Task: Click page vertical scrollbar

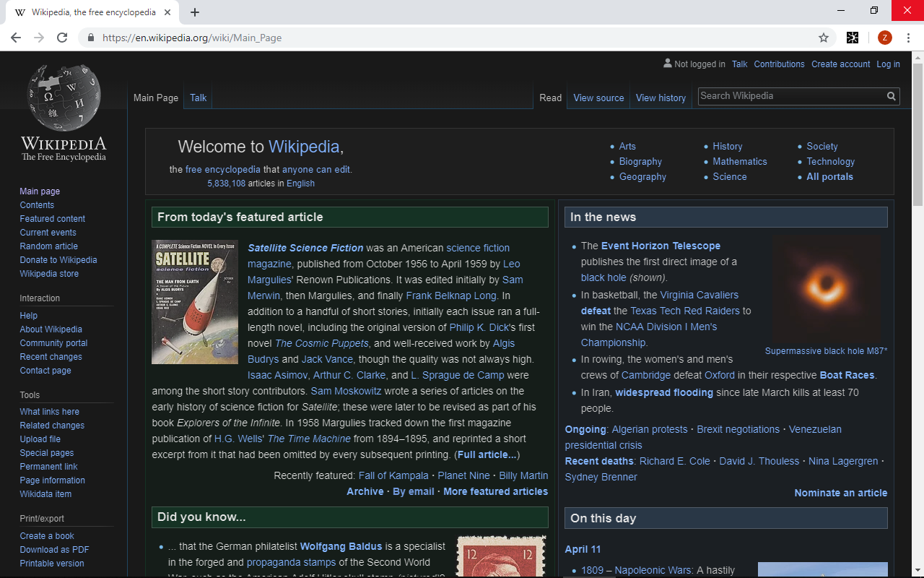Action: (918, 134)
